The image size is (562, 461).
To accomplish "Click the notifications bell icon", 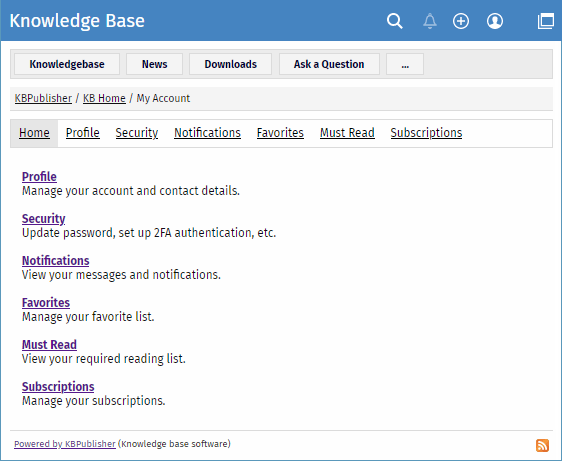I will 430,21.
